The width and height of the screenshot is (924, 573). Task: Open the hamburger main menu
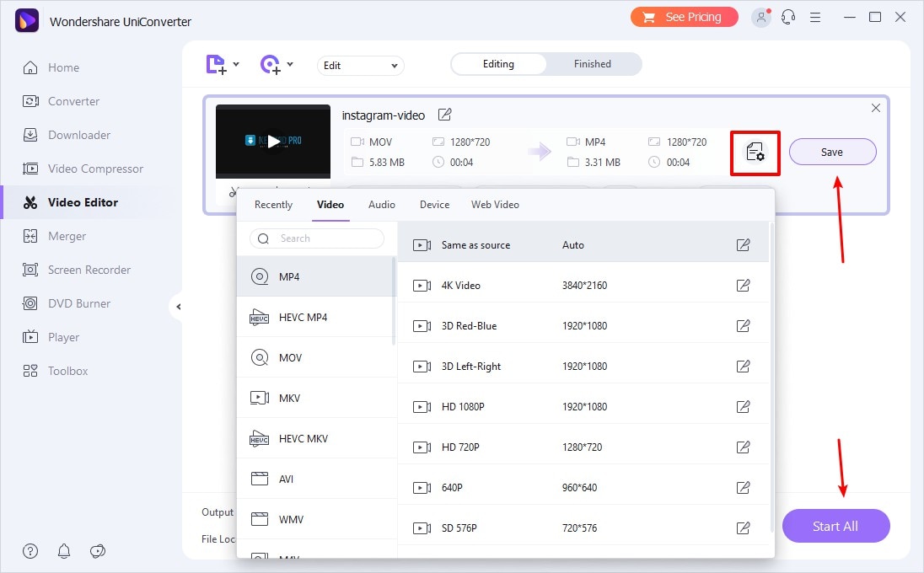tap(815, 18)
